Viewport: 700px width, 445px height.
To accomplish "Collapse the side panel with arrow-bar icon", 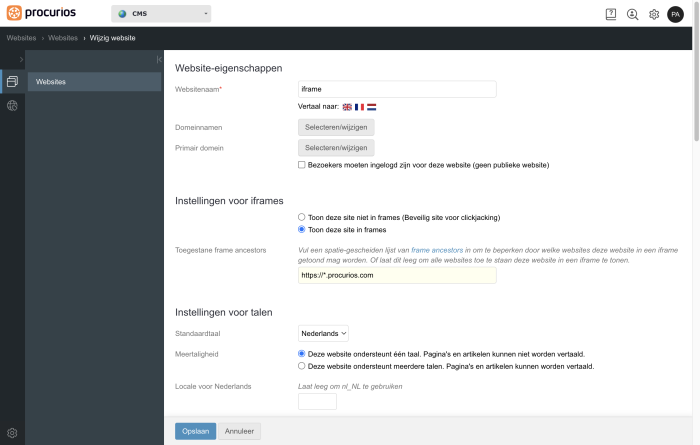I will (x=159, y=59).
